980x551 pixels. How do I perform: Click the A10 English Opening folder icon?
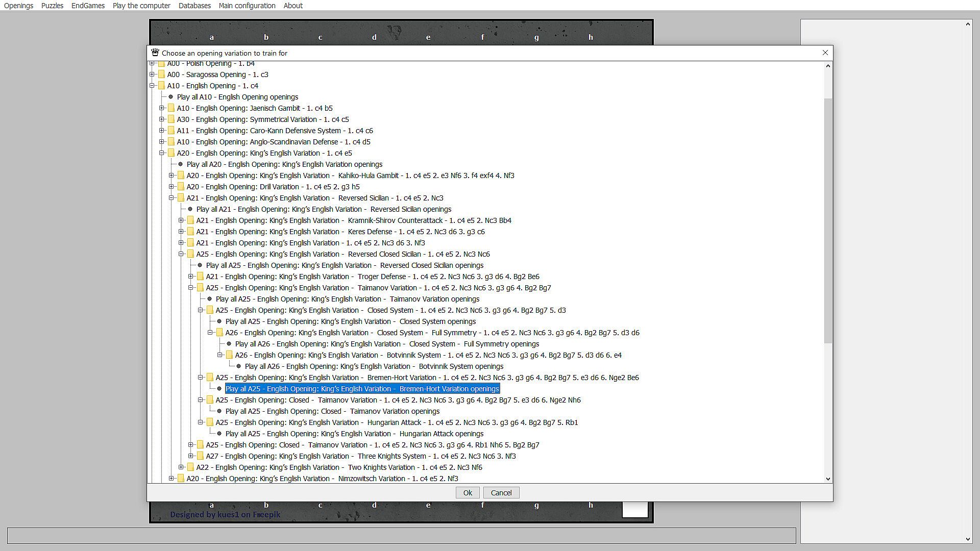click(x=161, y=86)
